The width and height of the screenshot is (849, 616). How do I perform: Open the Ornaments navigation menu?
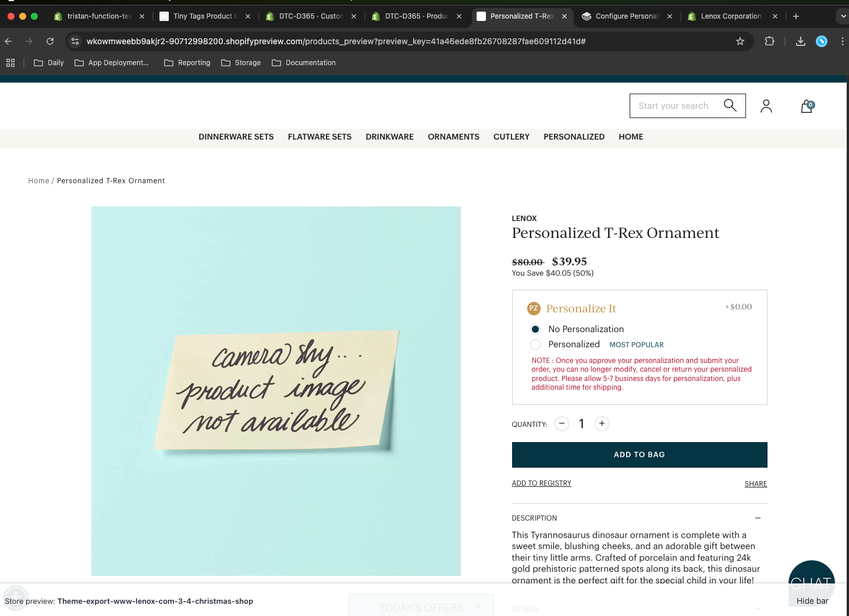click(x=453, y=137)
